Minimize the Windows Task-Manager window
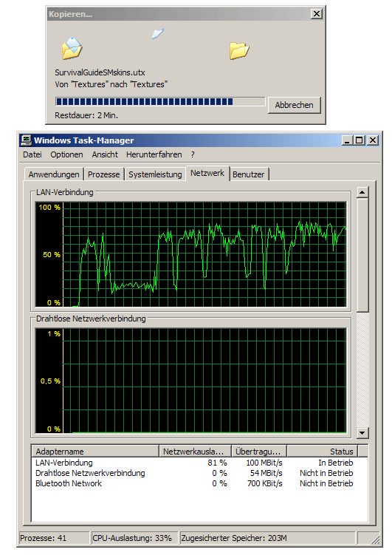392x555 pixels. (348, 140)
